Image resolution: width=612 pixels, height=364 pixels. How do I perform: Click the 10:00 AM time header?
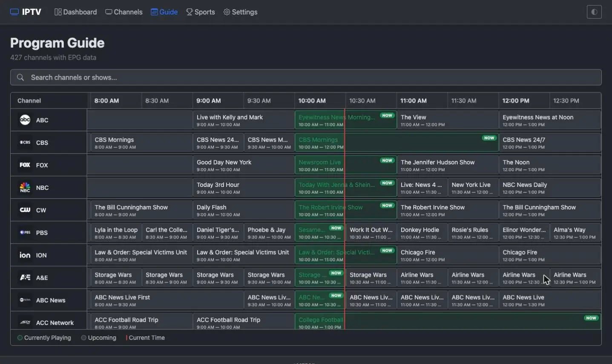tap(320, 101)
